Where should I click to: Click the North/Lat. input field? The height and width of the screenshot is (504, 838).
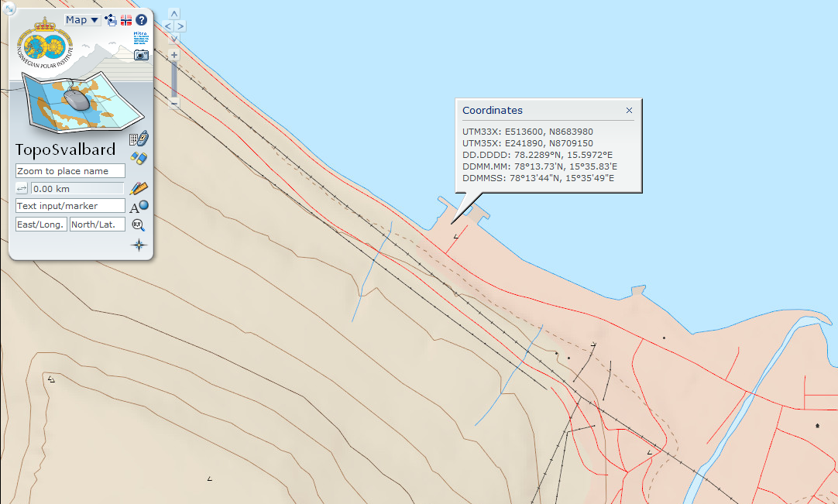(x=98, y=225)
